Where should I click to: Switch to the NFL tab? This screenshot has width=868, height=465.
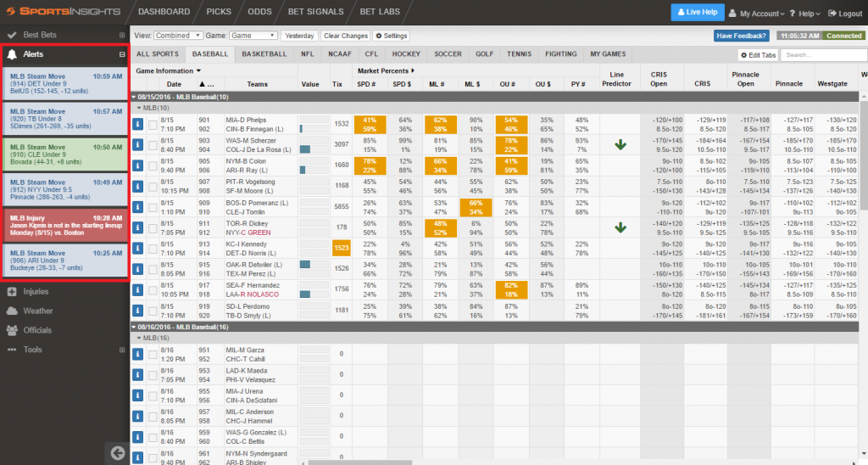coord(307,53)
